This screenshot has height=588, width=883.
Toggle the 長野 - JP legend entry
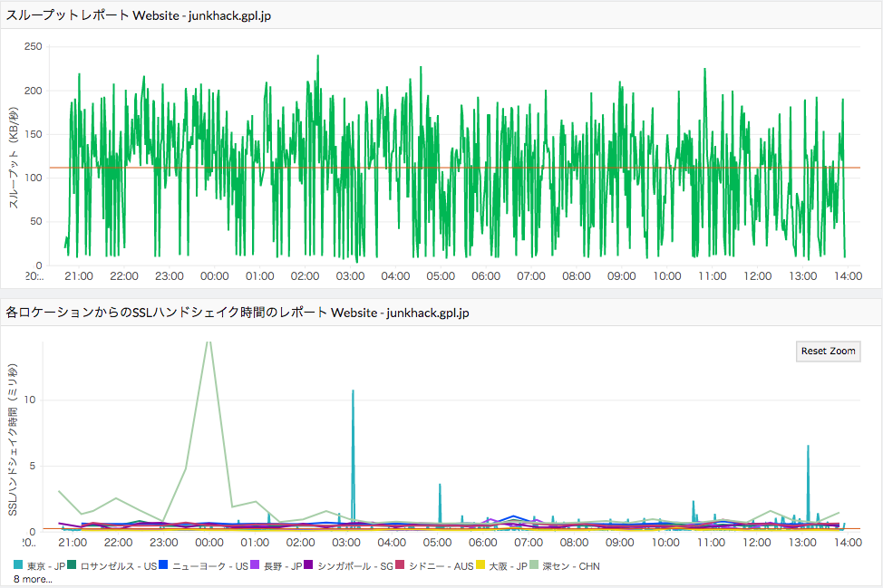click(x=279, y=566)
